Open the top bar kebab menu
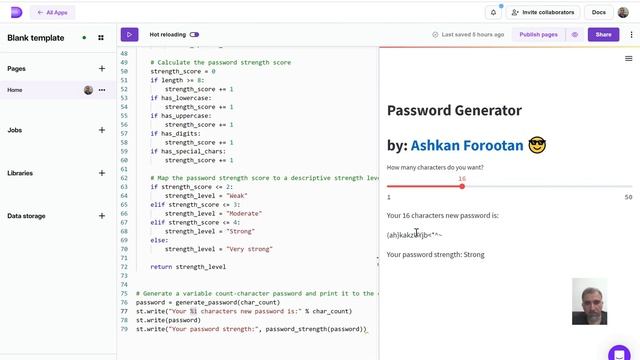This screenshot has width=640, height=360. (x=631, y=35)
